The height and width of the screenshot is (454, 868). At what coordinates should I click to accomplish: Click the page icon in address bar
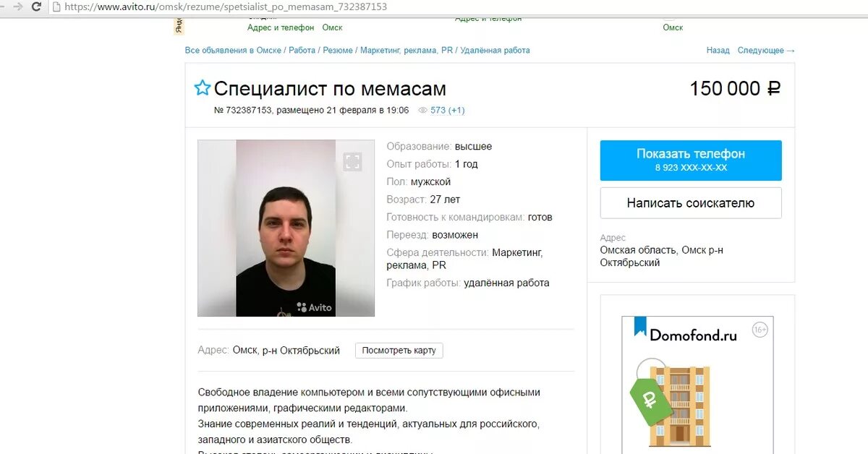[56, 7]
